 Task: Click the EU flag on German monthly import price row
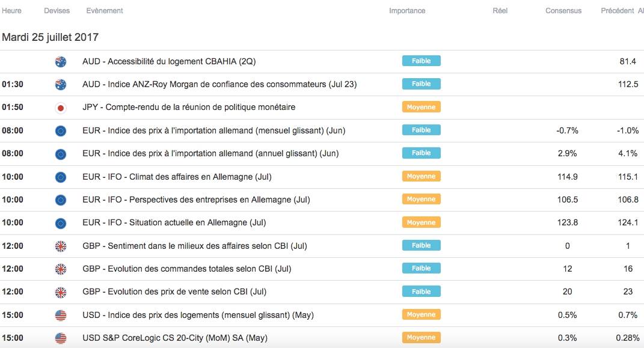(x=60, y=130)
